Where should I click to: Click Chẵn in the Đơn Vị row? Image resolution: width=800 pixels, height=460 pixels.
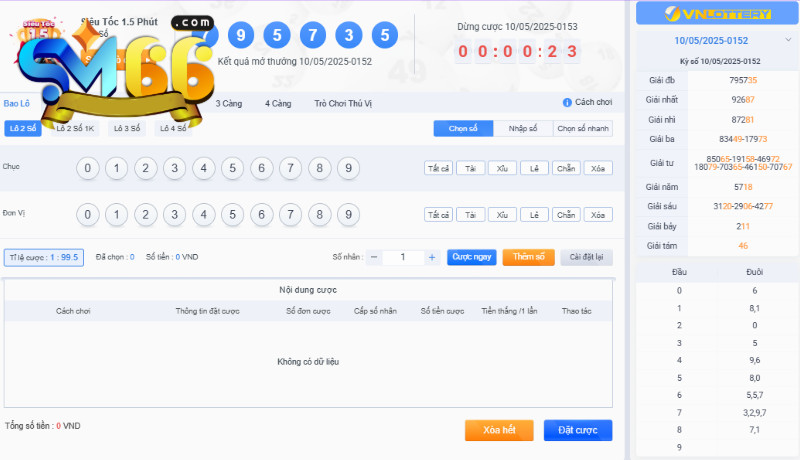tap(566, 215)
